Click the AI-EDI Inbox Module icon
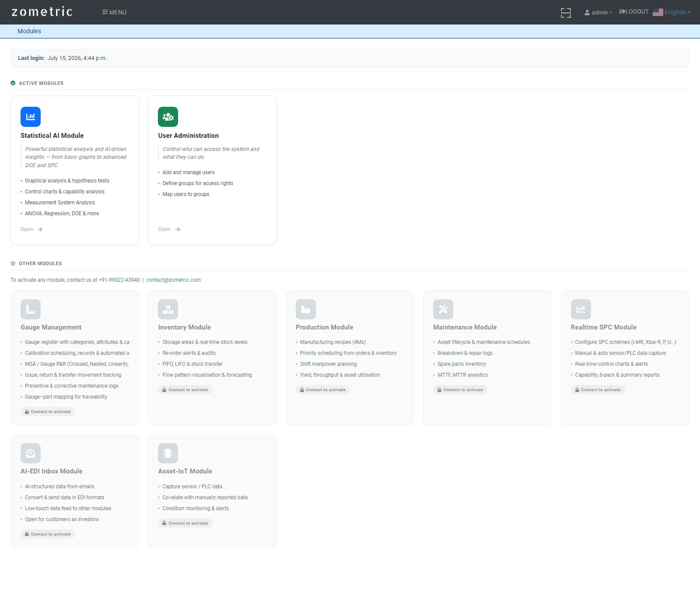Viewport: 700px width, 592px height. 31,453
